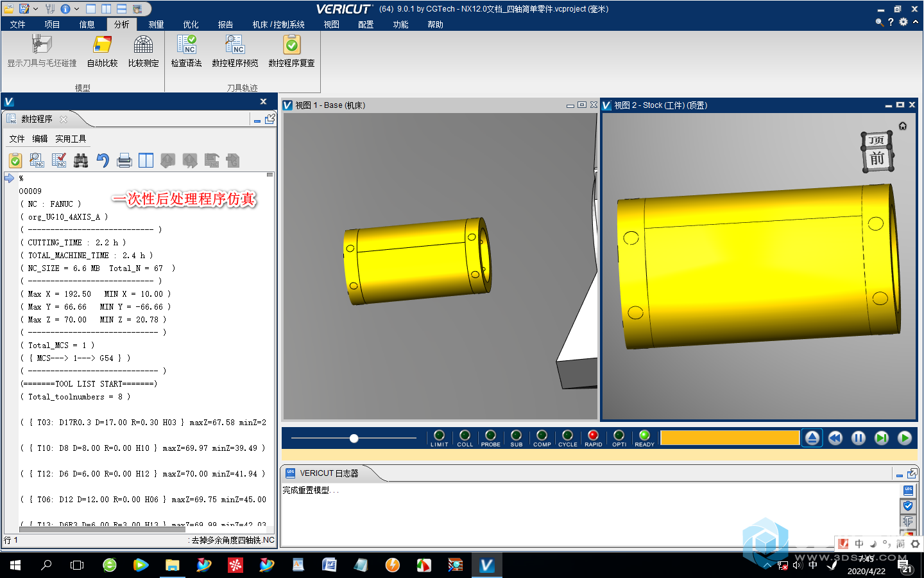The image size is (924, 578).
Task: Click the 前 face on the view cube
Action: (x=877, y=159)
